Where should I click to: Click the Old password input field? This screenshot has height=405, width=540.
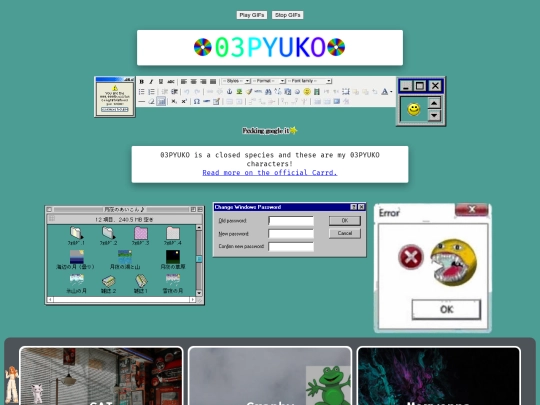pyautogui.click(x=291, y=221)
